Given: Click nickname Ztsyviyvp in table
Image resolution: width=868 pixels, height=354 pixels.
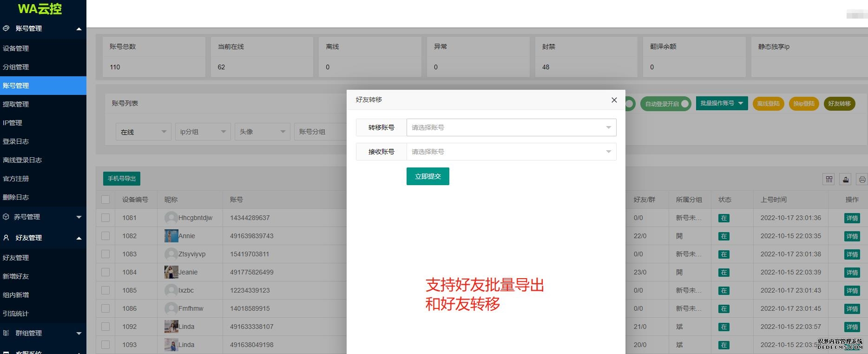Looking at the screenshot, I should (192, 254).
